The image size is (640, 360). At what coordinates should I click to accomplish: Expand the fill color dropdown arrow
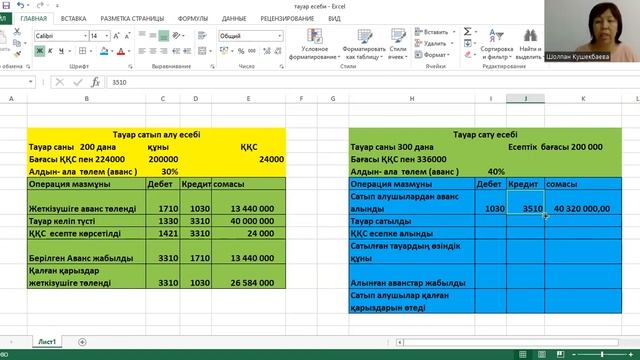112,51
